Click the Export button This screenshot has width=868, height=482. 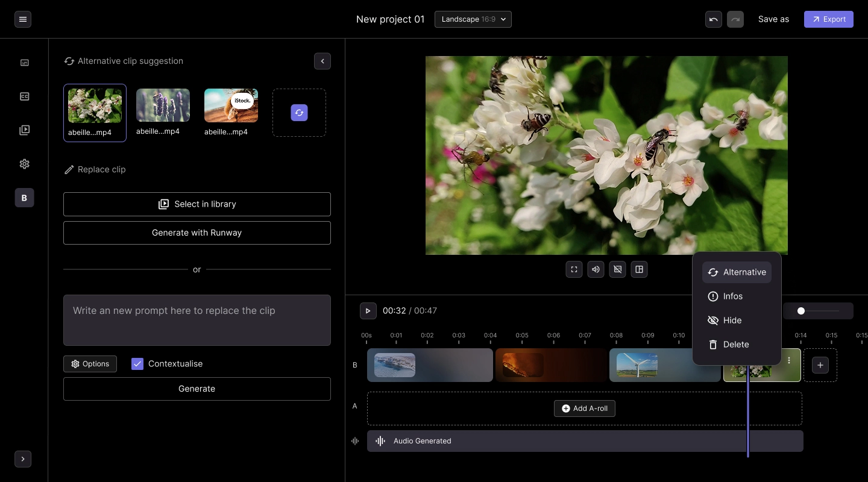(828, 19)
